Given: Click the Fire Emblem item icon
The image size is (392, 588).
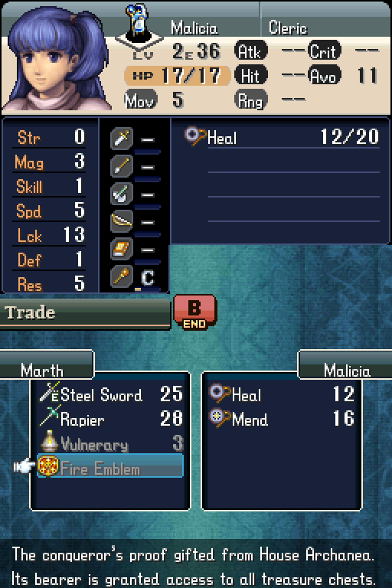Looking at the screenshot, I should tap(48, 466).
